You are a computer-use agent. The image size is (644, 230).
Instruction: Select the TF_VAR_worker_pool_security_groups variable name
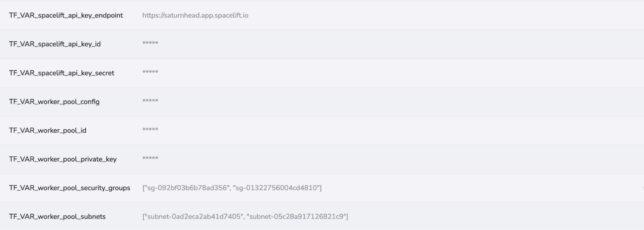coord(70,188)
